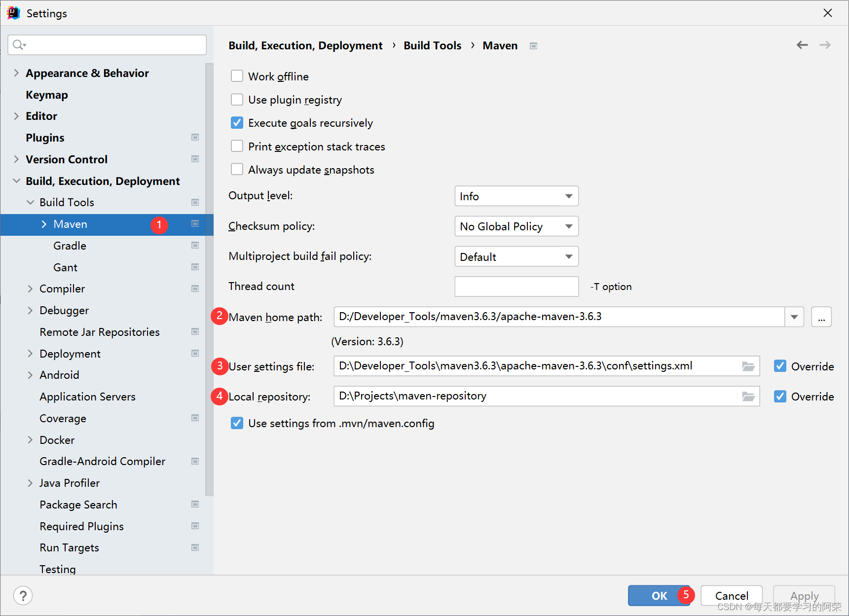Image resolution: width=849 pixels, height=616 pixels.
Task: Click the project-level icon beside Deployment
Action: pyautogui.click(x=195, y=353)
